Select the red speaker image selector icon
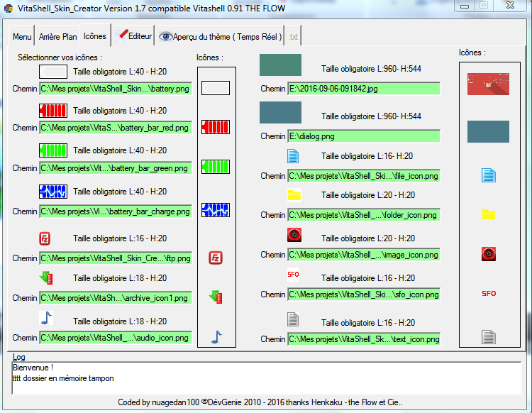The width and height of the screenshot is (532, 413). point(294,235)
